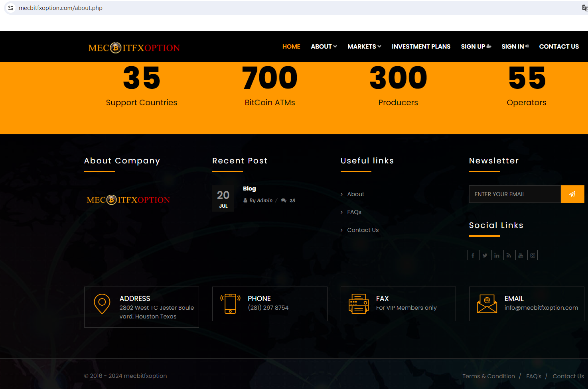
Task: Click the info@mecbitfxoption.com email address
Action: coord(541,308)
